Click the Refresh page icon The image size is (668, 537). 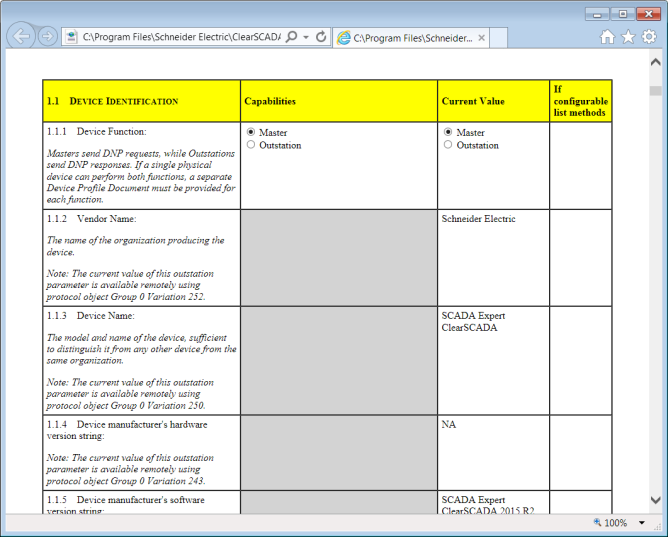coord(321,37)
